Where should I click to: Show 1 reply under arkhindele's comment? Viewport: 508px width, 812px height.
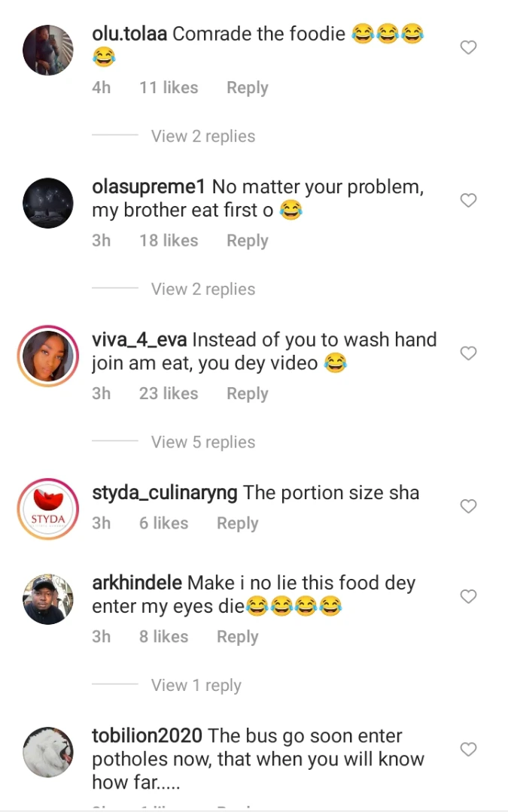[196, 686]
